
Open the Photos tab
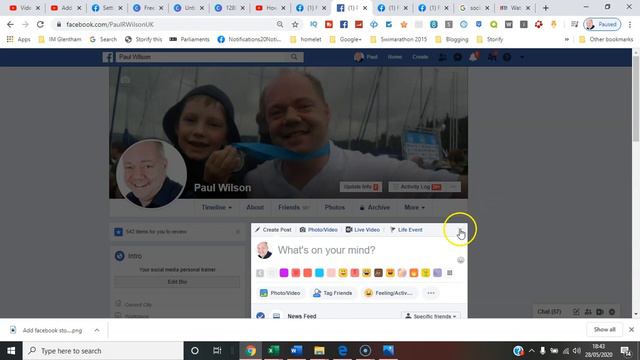click(x=335, y=208)
